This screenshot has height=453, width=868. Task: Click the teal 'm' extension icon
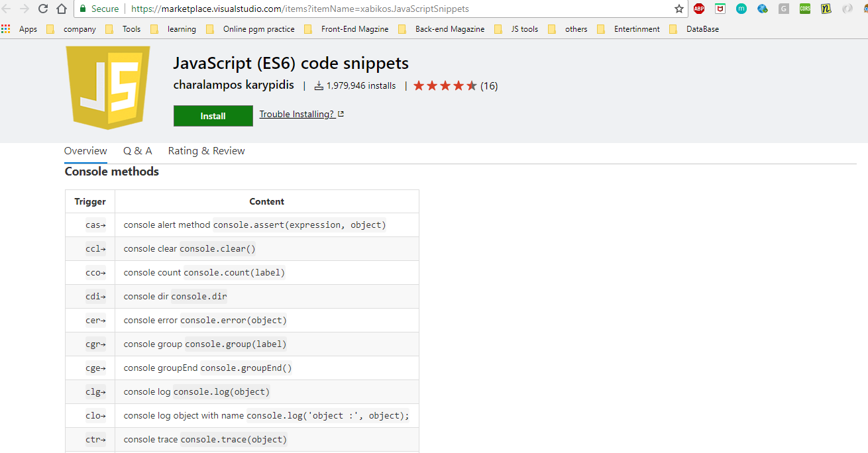(x=741, y=9)
